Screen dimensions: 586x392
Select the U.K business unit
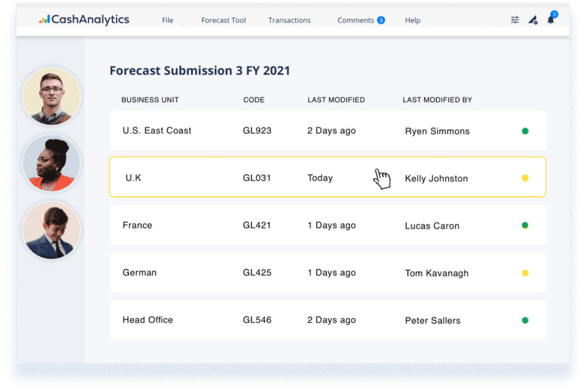click(133, 177)
